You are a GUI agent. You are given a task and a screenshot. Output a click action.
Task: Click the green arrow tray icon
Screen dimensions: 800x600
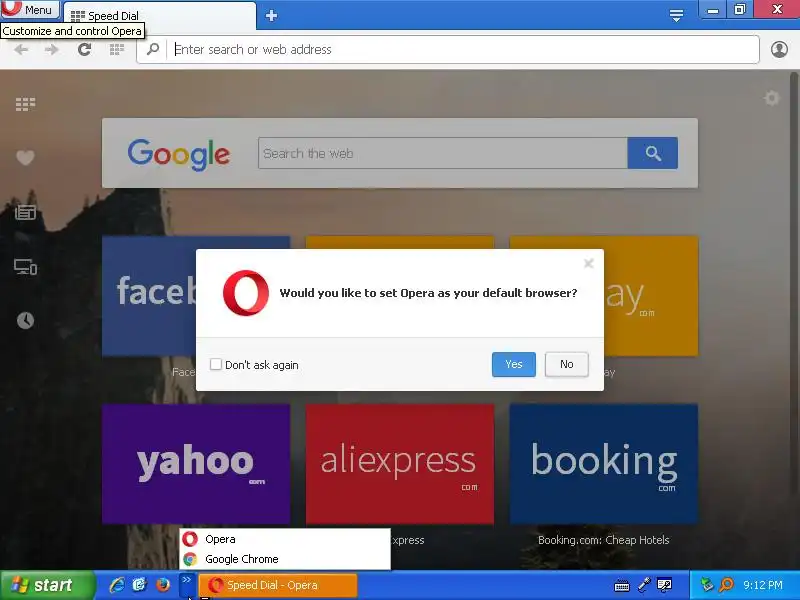tap(707, 585)
